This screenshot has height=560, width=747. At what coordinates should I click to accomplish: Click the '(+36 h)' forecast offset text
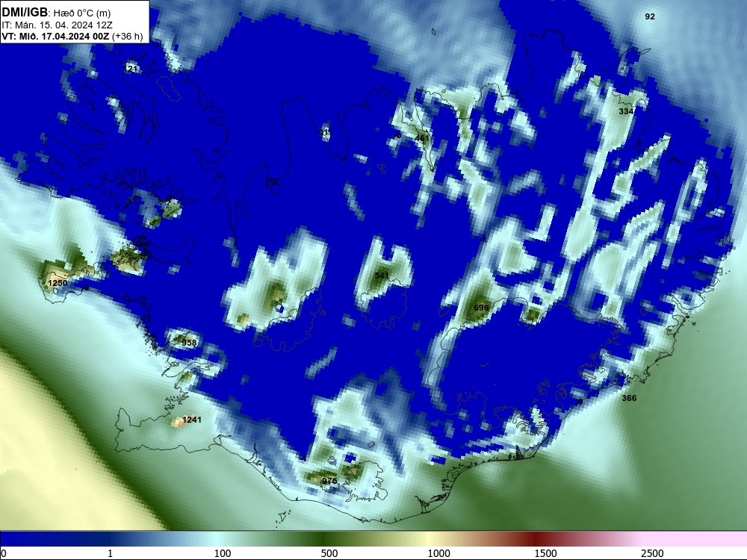pyautogui.click(x=127, y=37)
